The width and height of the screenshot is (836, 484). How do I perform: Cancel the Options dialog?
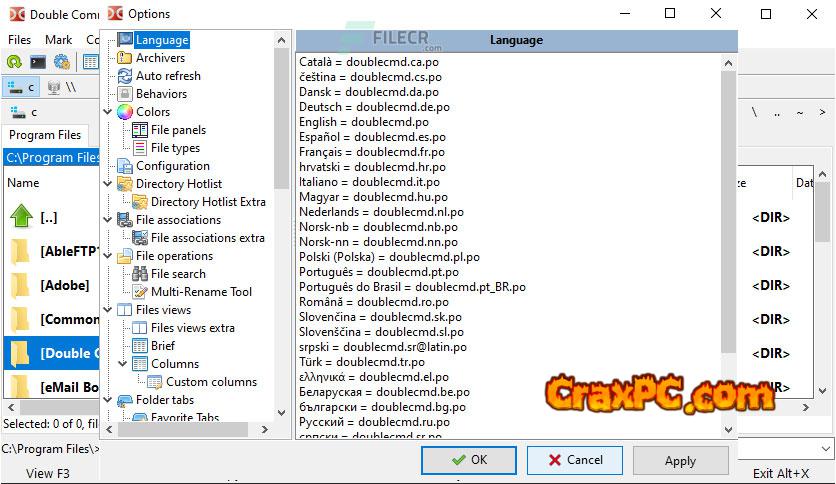point(575,460)
